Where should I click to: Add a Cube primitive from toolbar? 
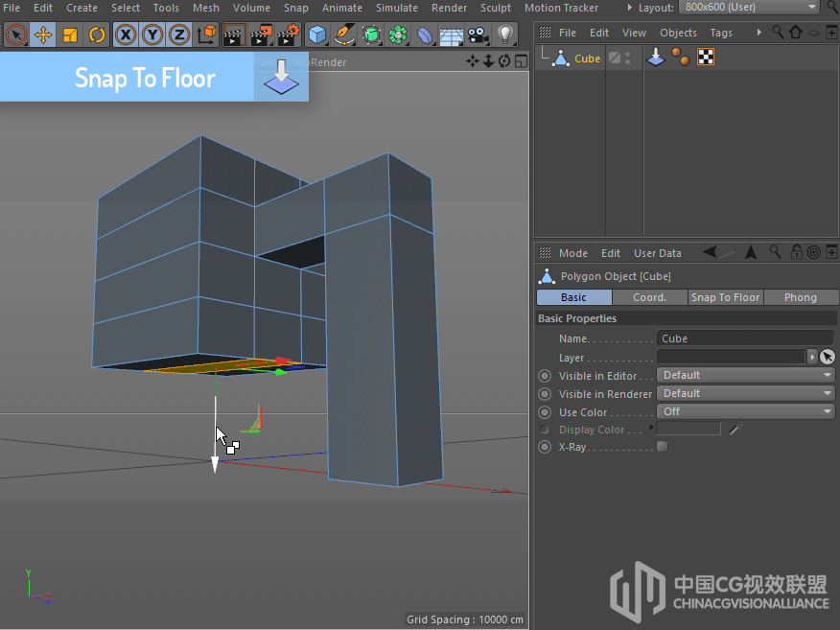click(317, 35)
